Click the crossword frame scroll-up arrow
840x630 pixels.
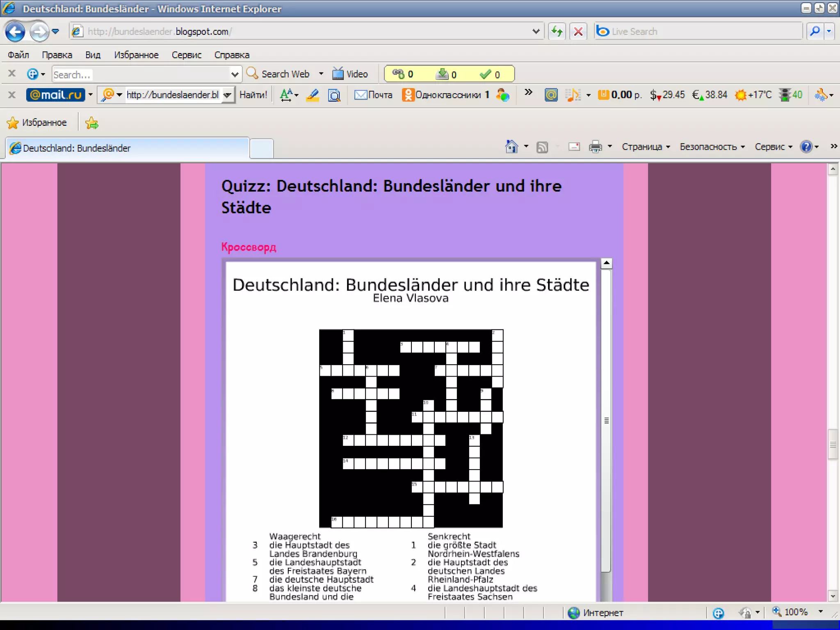coord(606,263)
